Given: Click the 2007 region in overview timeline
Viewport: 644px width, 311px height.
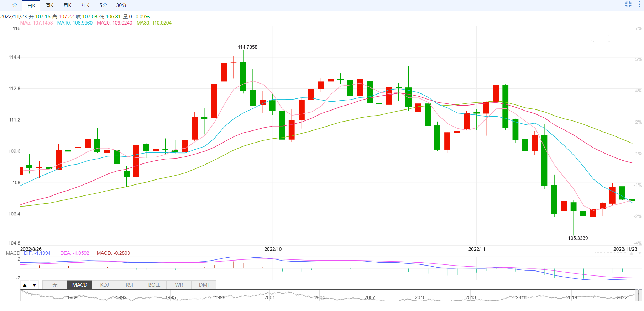Looking at the screenshot, I should pos(370,297).
